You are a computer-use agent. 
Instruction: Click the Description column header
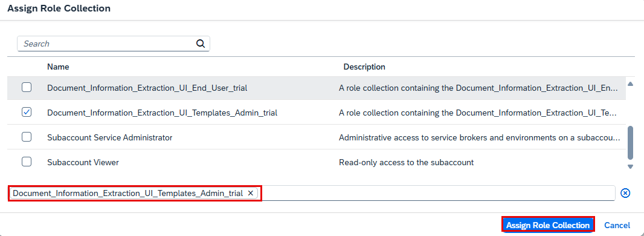tap(364, 67)
